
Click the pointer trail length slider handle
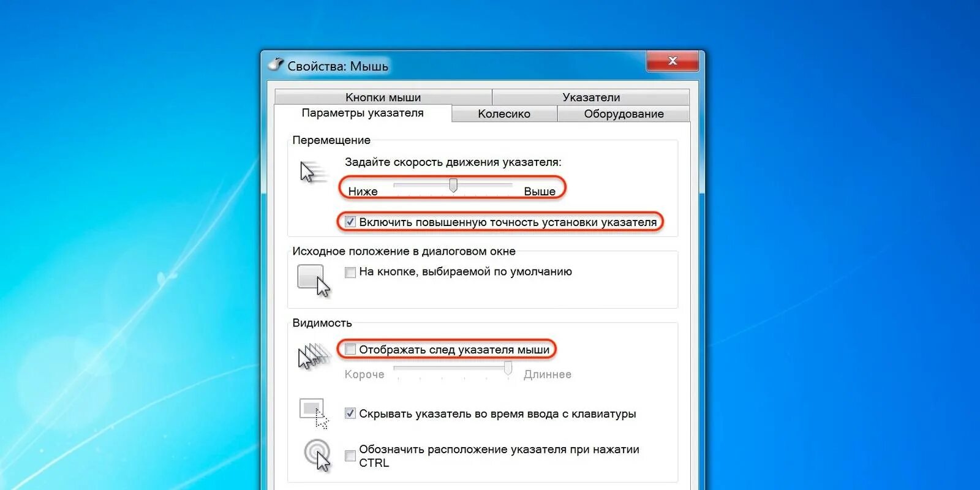click(508, 368)
